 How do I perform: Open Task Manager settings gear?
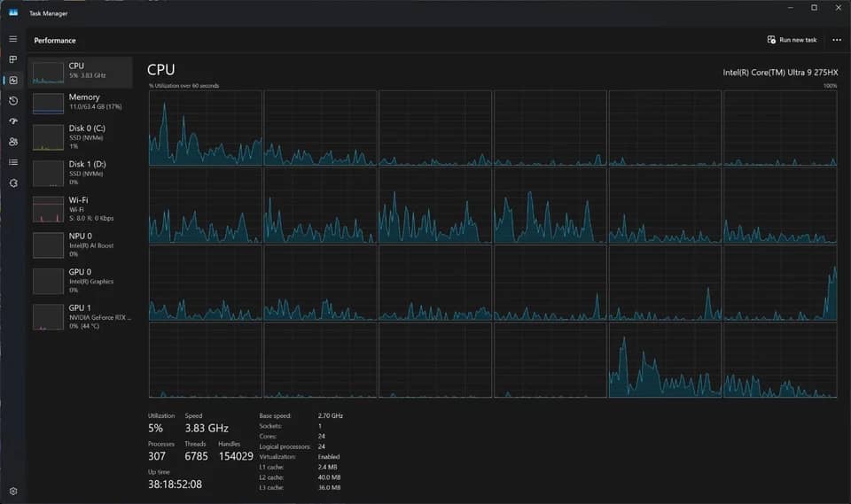pyautogui.click(x=13, y=491)
